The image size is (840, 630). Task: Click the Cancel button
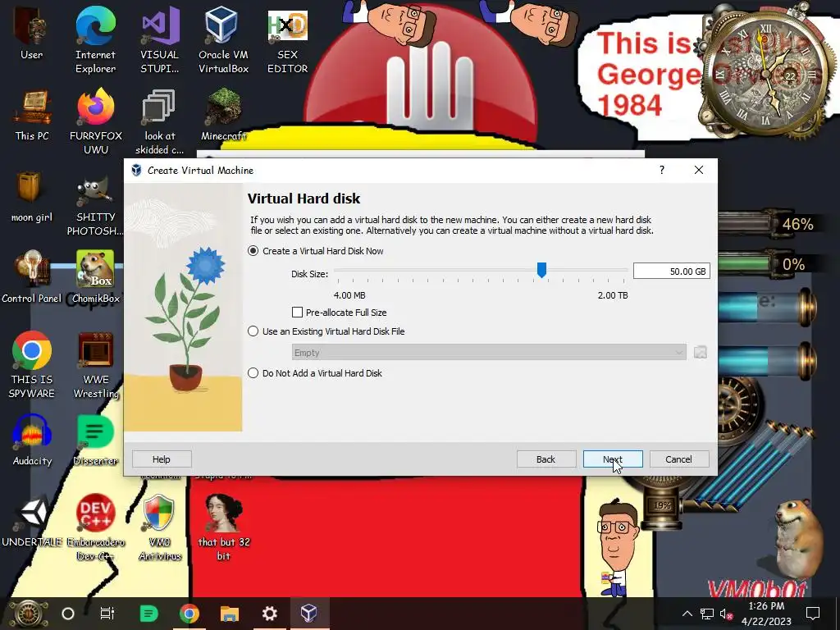tap(678, 459)
